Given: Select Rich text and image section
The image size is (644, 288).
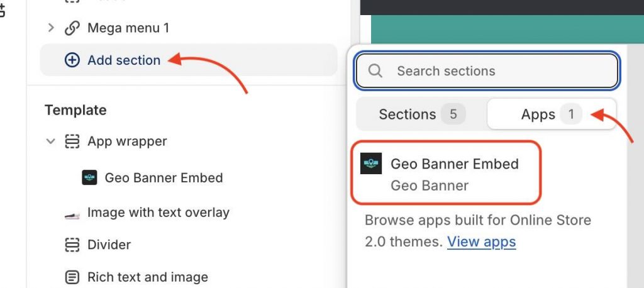Looking at the screenshot, I should (x=189, y=277).
